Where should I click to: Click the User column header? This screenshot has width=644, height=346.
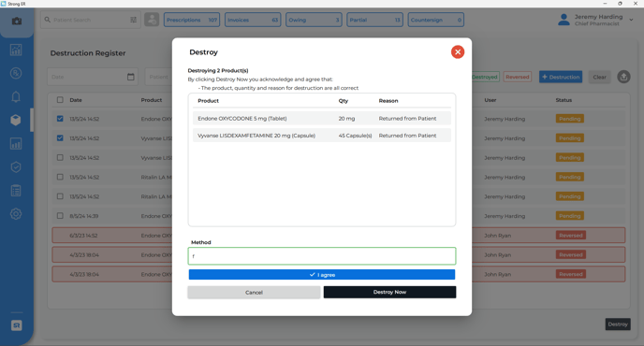pos(490,100)
